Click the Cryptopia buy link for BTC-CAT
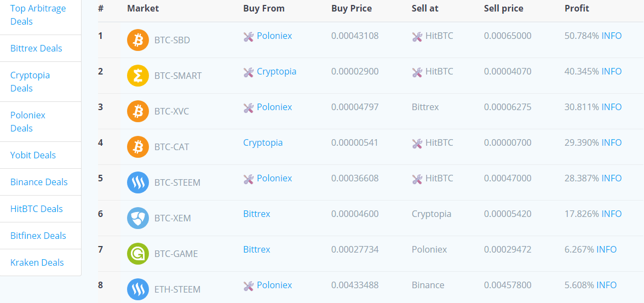This screenshot has width=644, height=303. (x=263, y=142)
